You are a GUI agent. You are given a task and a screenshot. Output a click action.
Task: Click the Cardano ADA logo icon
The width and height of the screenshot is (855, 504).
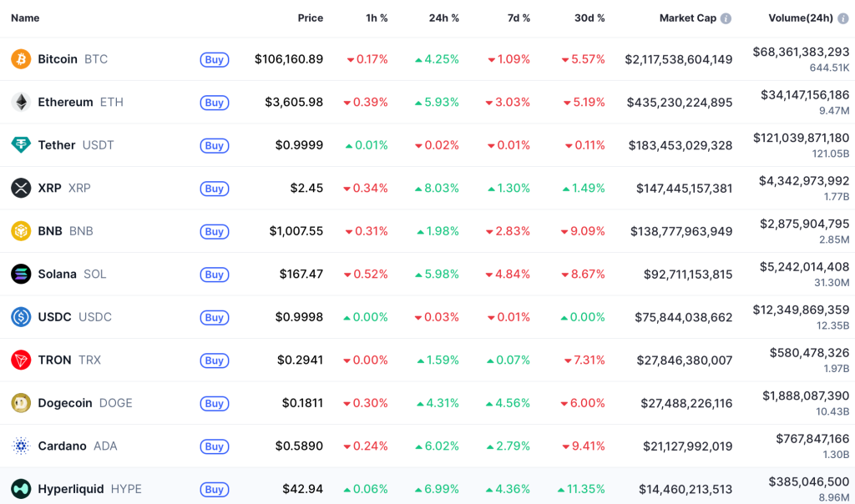pyautogui.click(x=19, y=446)
